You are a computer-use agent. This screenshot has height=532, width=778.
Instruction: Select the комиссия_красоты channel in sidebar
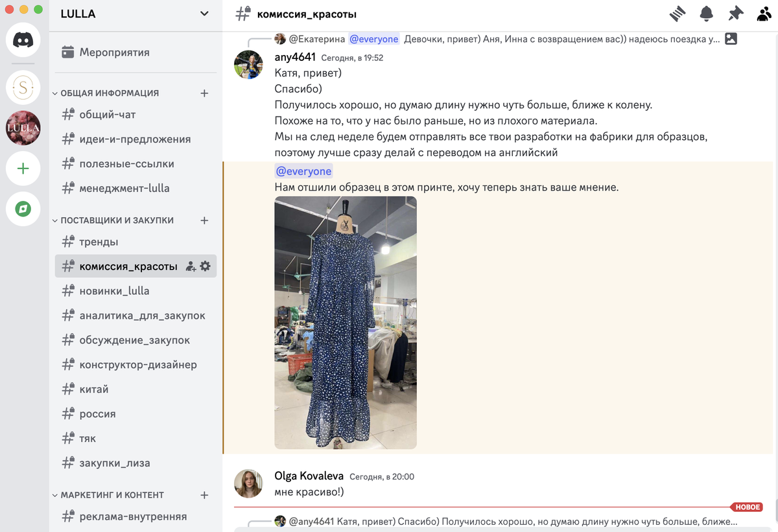pyautogui.click(x=136, y=266)
